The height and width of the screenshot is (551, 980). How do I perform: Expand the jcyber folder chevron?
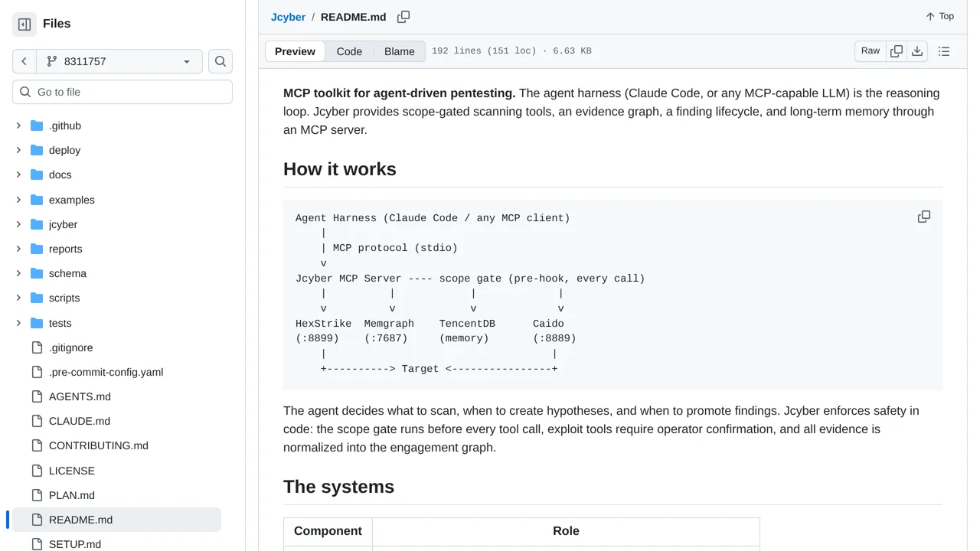click(18, 224)
